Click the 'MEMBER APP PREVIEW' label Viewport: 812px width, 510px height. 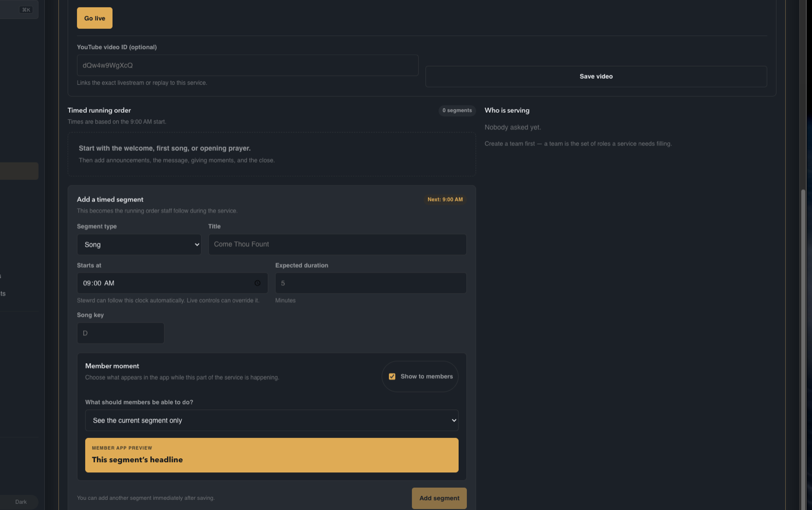(122, 448)
